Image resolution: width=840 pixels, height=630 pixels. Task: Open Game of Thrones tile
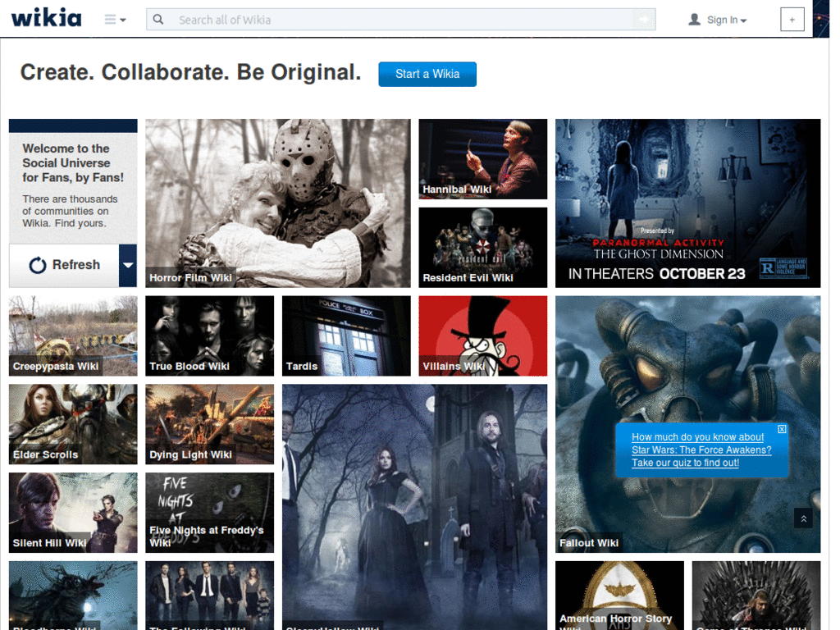[756, 596]
